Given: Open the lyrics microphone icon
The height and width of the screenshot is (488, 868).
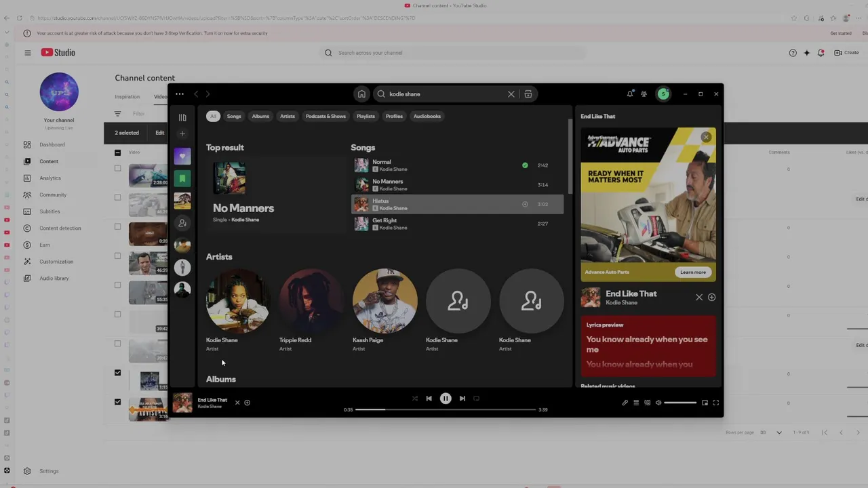Looking at the screenshot, I should coord(625,403).
